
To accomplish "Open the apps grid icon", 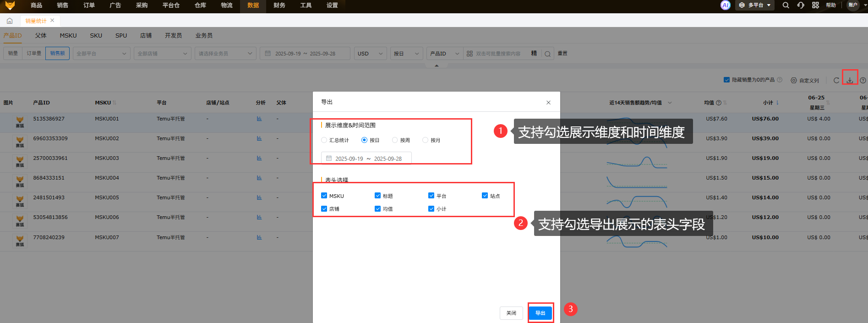I will (x=815, y=5).
